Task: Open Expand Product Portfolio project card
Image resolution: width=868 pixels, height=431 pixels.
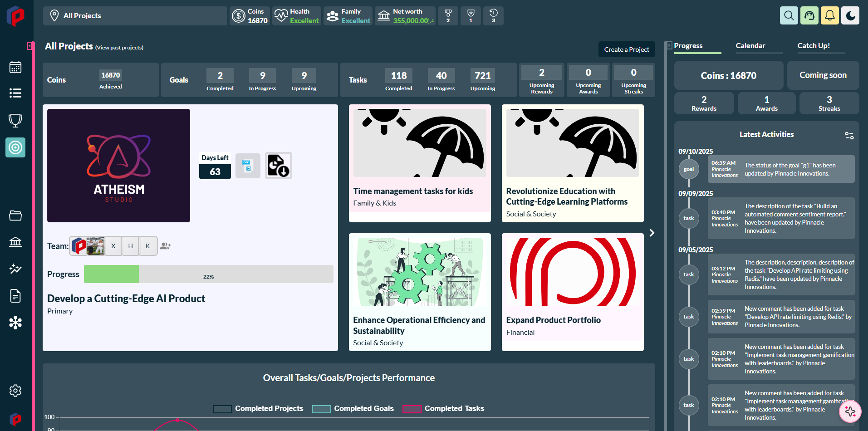Action: tap(573, 292)
